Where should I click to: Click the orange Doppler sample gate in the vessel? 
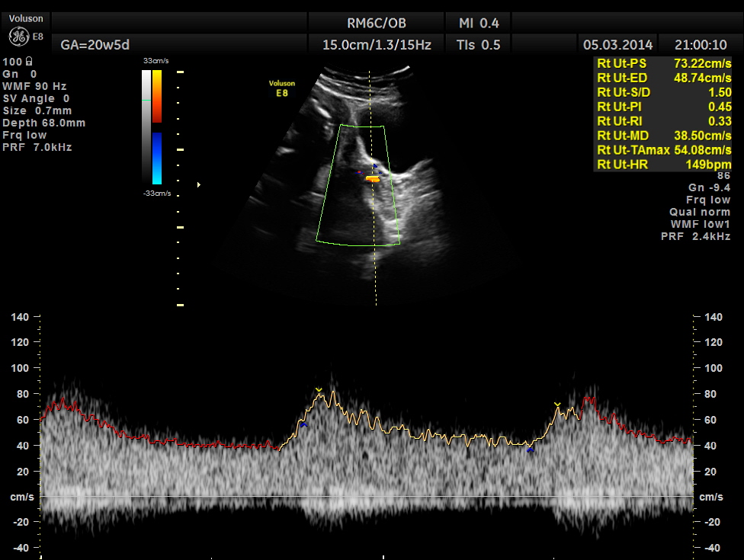pos(373,179)
